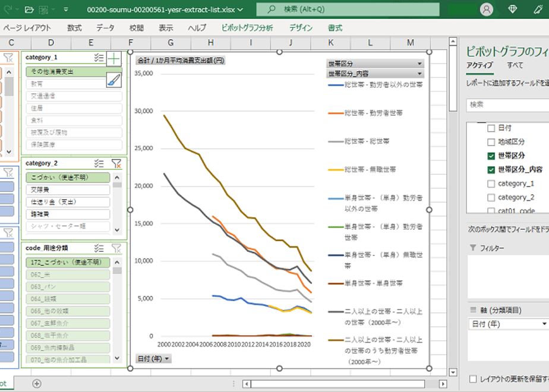Check the 日付 field checkbox
Viewport: 549px width, 392px height.
(491, 128)
